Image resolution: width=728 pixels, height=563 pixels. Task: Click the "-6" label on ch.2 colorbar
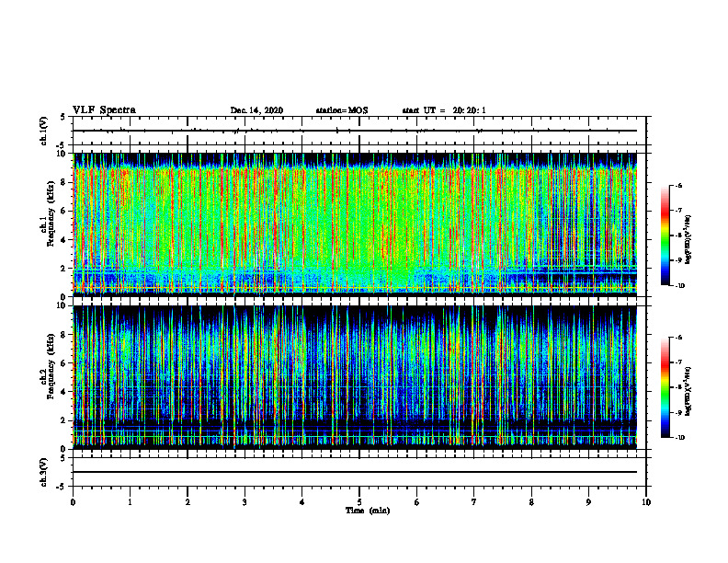click(678, 338)
